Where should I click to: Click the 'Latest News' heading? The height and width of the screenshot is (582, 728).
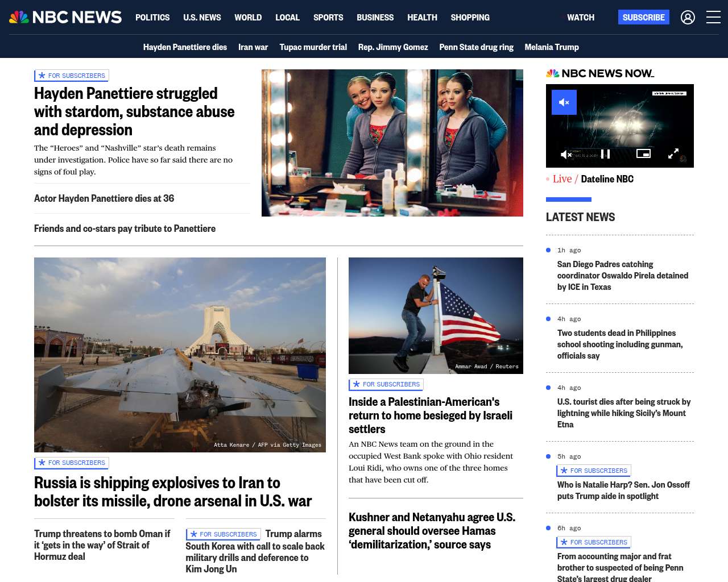pyautogui.click(x=580, y=217)
